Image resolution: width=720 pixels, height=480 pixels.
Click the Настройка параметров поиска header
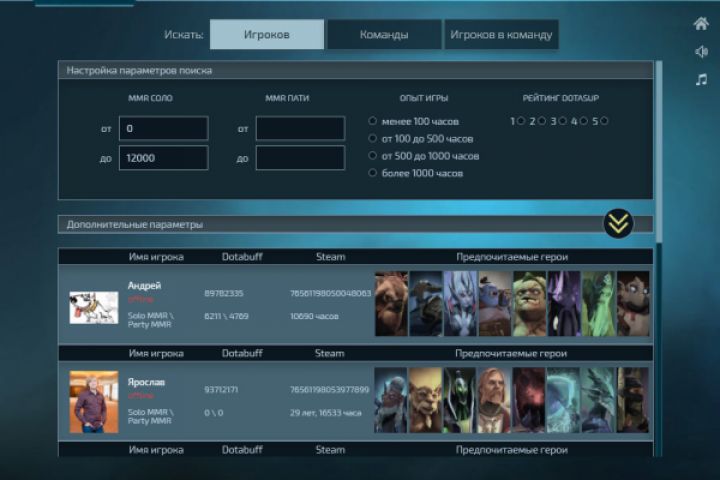point(355,70)
